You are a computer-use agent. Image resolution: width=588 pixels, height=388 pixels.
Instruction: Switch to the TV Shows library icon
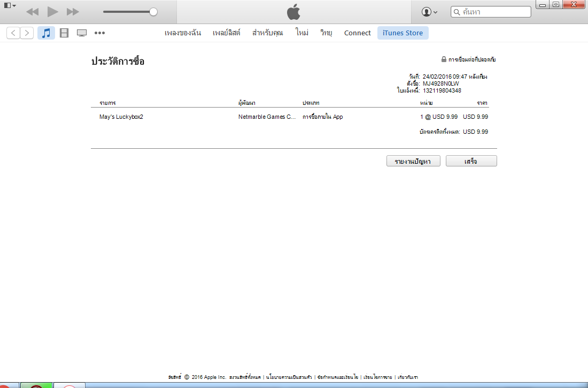(82, 33)
